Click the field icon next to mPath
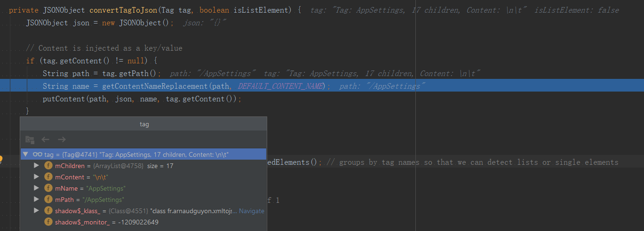Image resolution: width=644 pixels, height=231 pixels. click(x=48, y=200)
